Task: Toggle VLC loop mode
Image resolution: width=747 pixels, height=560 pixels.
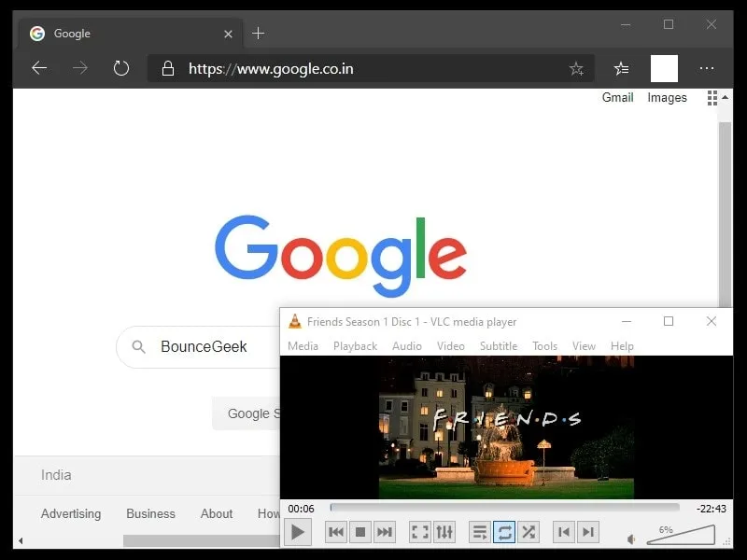Action: pos(504,532)
